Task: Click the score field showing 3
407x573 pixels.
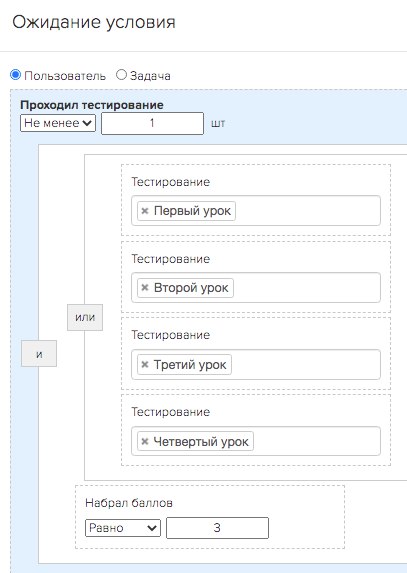Action: click(x=217, y=528)
